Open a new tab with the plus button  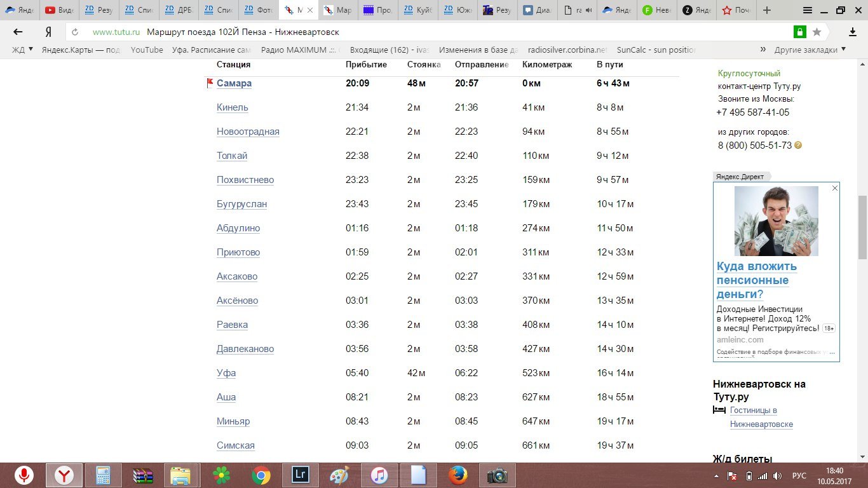click(767, 10)
